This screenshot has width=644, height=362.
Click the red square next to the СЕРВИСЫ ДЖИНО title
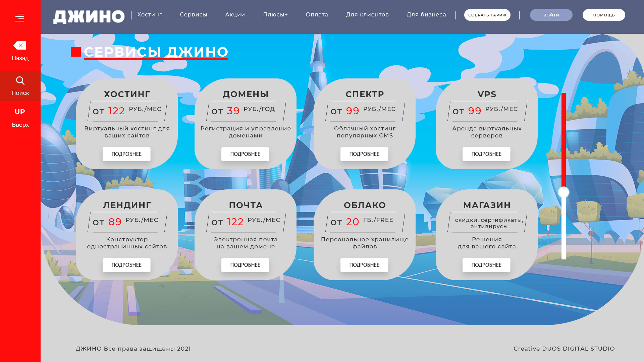click(x=76, y=52)
